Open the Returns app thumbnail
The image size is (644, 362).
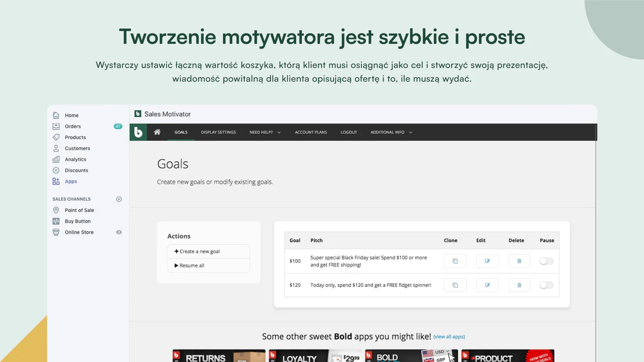pyautogui.click(x=219, y=356)
